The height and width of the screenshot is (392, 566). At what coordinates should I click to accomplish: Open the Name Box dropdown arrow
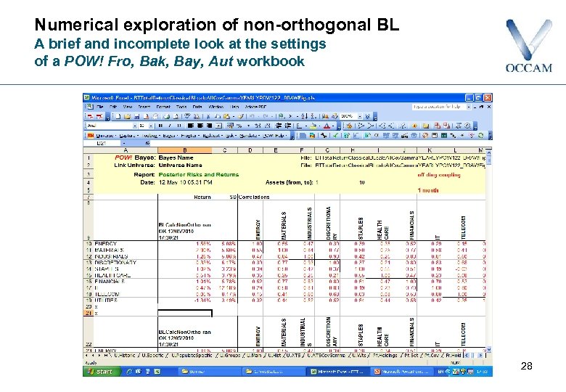(124, 143)
